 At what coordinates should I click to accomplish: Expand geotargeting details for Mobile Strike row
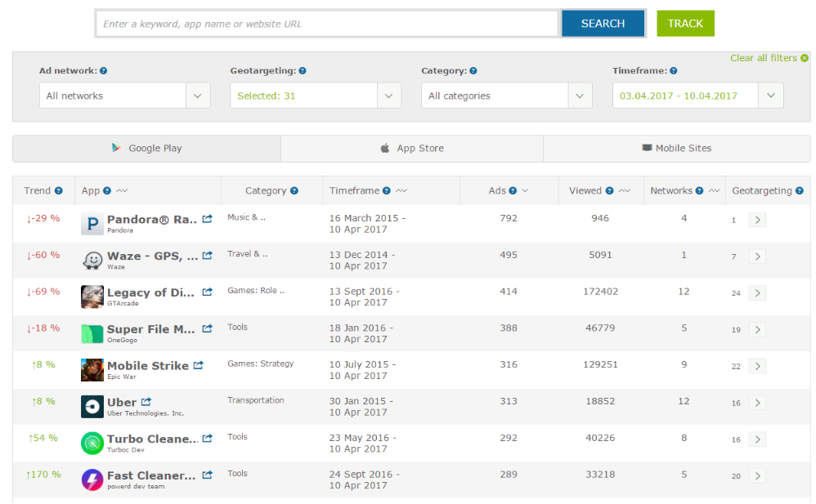coord(757,367)
